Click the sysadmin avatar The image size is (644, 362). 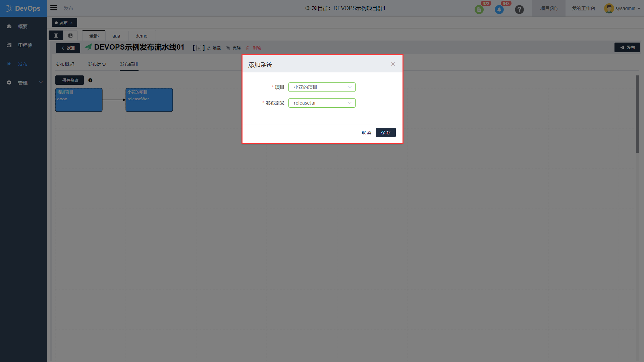click(609, 8)
